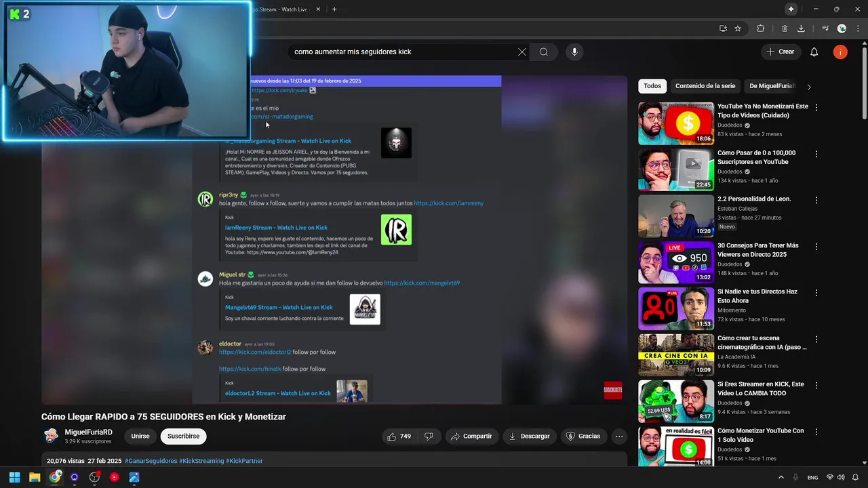Open the 22:45 suscriptores video thumbnail
Image resolution: width=868 pixels, height=488 pixels.
(x=676, y=169)
